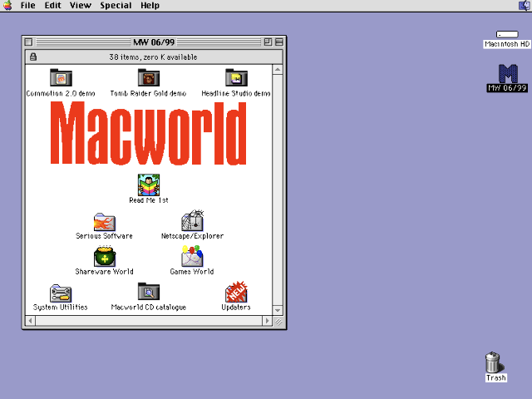The width and height of the screenshot is (532, 399).
Task: Select the Macworld CD catalogue folder
Action: [149, 292]
